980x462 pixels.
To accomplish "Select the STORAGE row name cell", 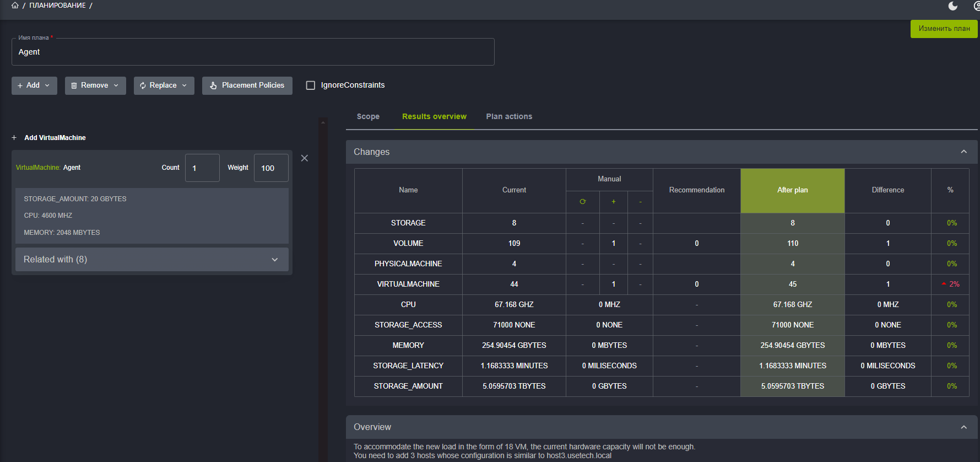I will [408, 223].
